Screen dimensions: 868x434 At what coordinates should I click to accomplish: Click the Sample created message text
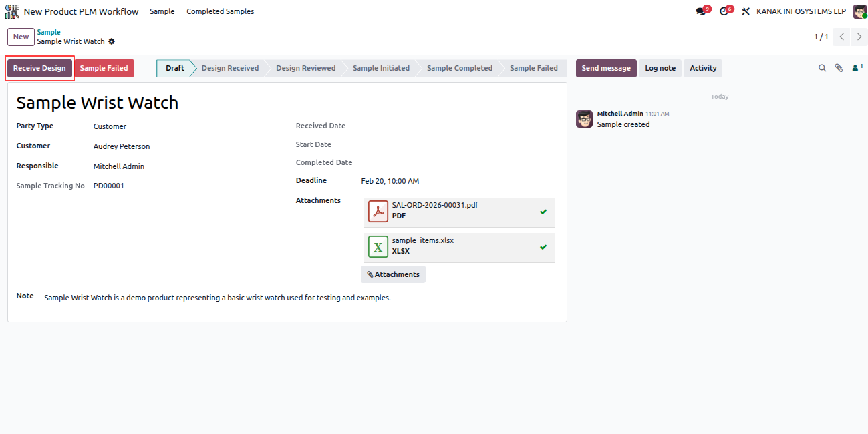point(623,124)
